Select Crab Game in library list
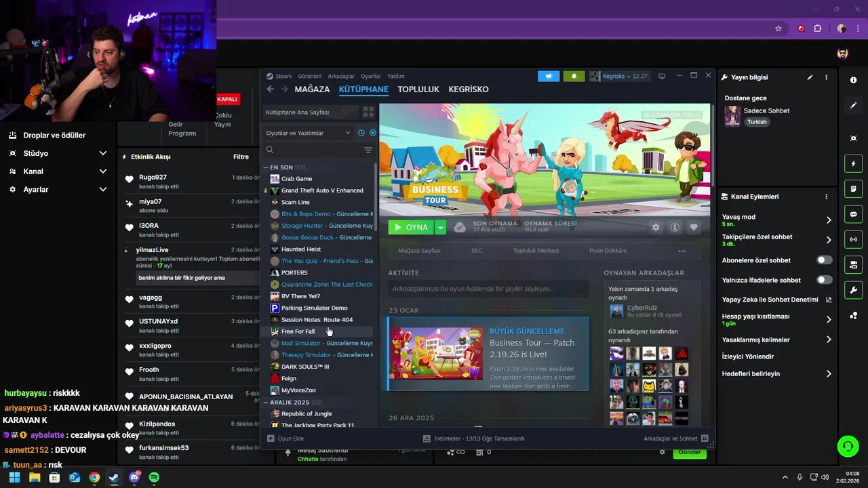Image resolution: width=868 pixels, height=488 pixels. click(296, 179)
